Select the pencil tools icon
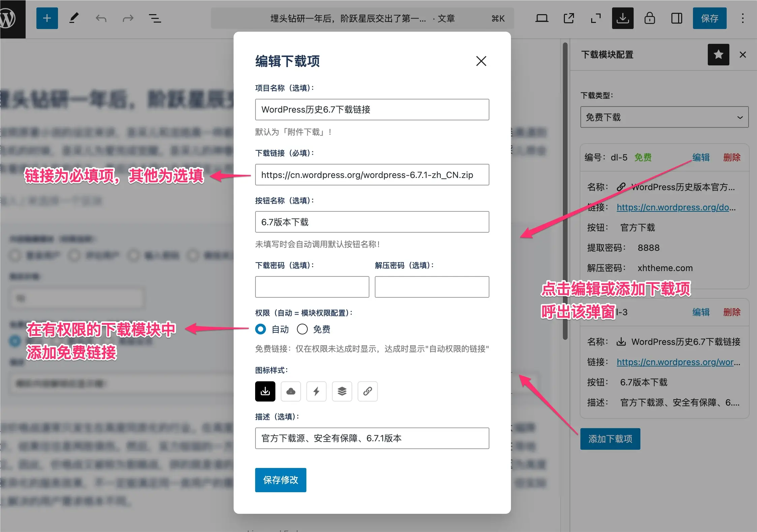This screenshot has height=532, width=757. click(74, 18)
